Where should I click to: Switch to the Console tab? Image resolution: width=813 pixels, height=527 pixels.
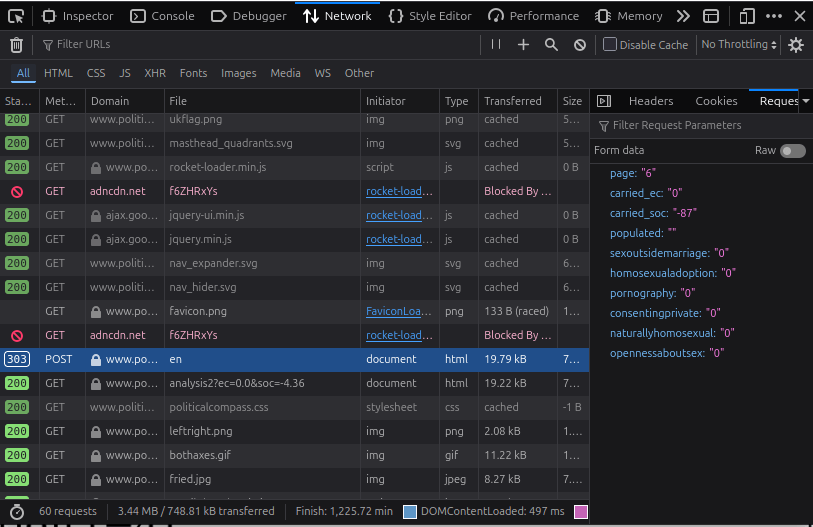point(163,16)
